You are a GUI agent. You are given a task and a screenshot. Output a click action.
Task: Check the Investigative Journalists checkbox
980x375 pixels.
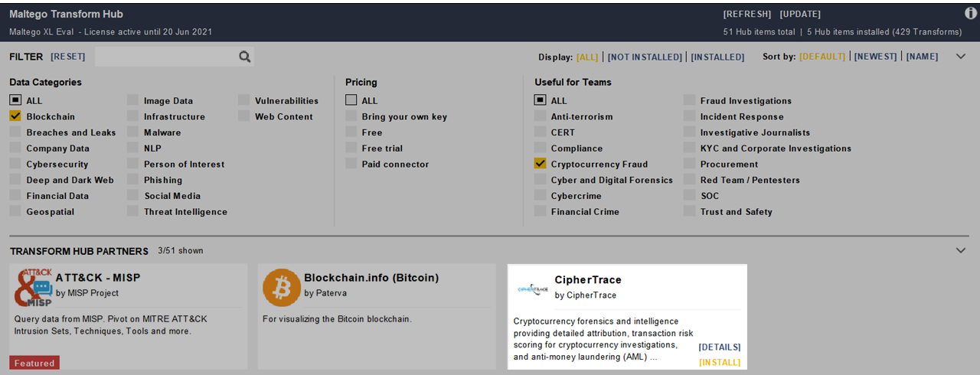pyautogui.click(x=690, y=132)
